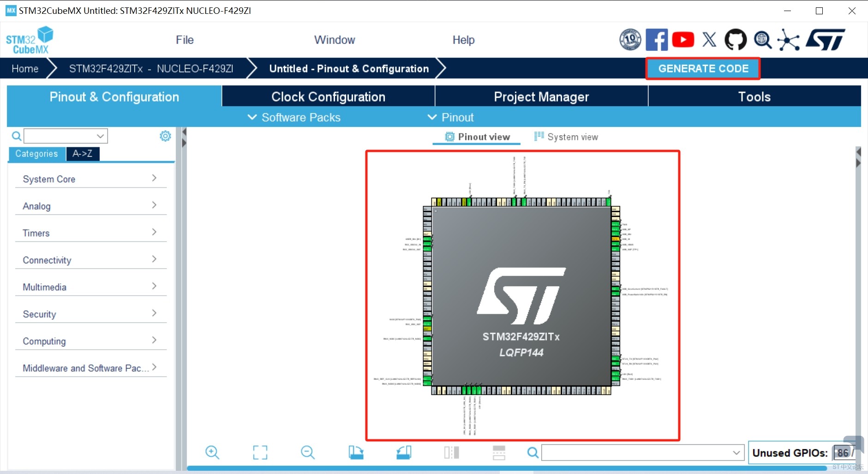Collapse left panel with upper splitter arrow

(x=184, y=132)
